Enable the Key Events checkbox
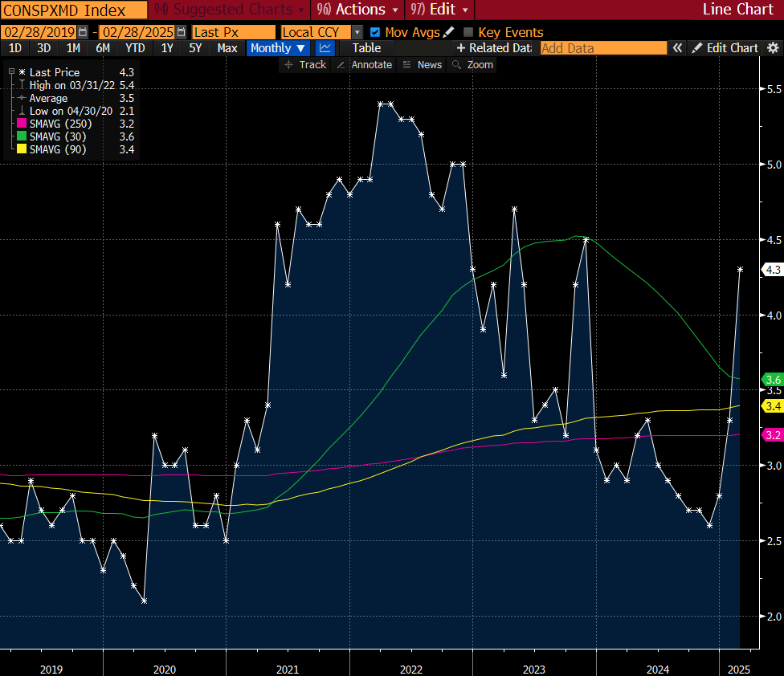 tap(468, 32)
